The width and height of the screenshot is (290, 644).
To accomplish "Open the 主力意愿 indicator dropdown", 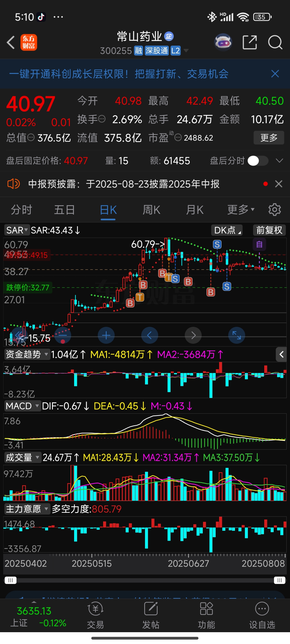I will [x=27, y=509].
